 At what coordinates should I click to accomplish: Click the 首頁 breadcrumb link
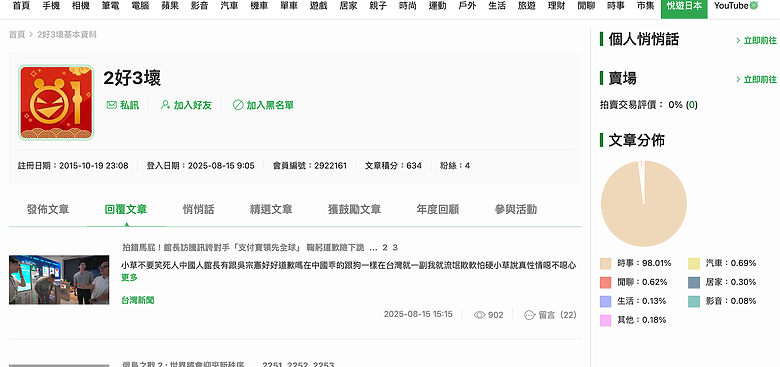17,34
